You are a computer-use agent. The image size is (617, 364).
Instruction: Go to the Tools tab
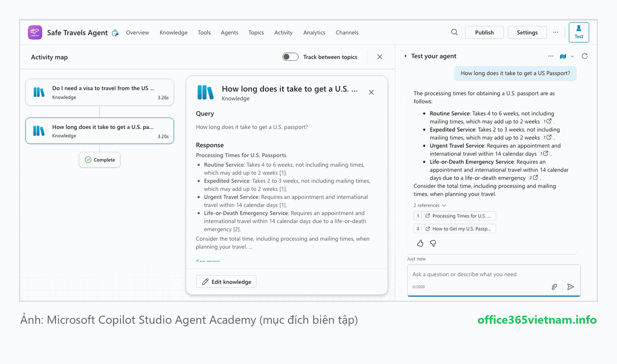click(204, 33)
